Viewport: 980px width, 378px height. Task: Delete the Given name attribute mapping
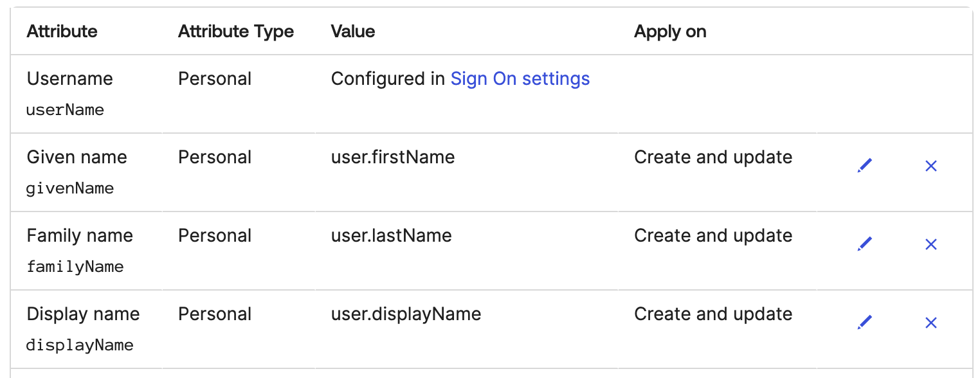pos(930,166)
